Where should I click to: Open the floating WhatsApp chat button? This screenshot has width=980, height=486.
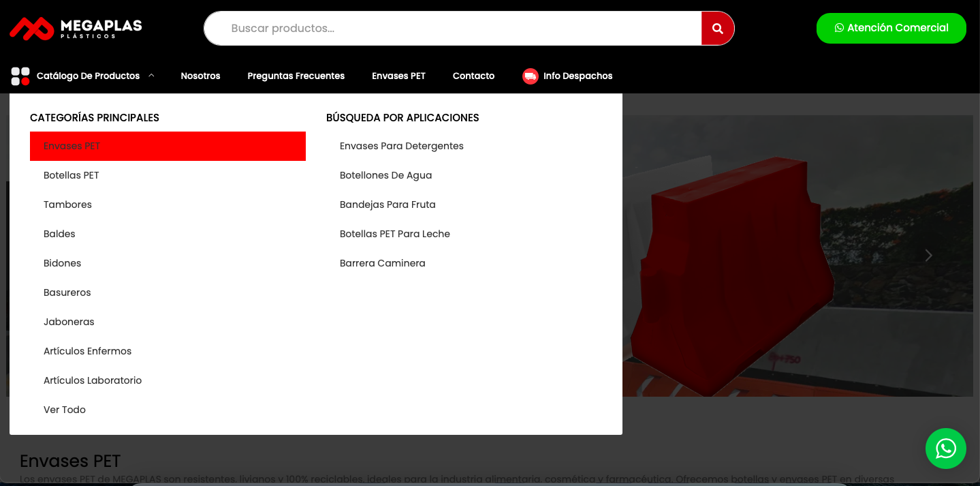tap(945, 449)
